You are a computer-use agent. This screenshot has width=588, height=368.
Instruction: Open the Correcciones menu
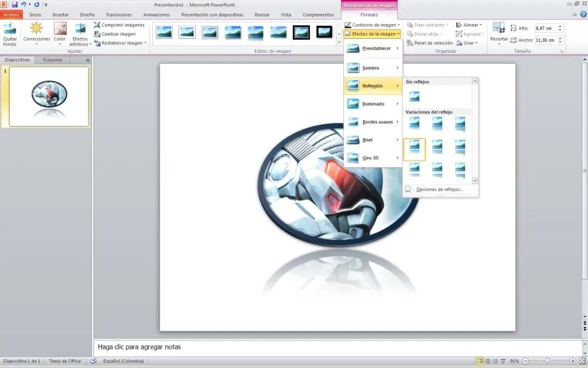36,34
